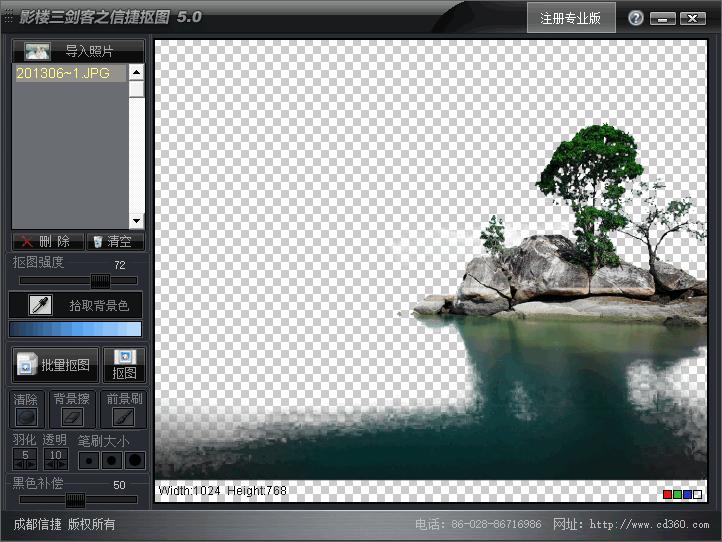
Task: Choose the small brush size dot
Action: point(89,460)
